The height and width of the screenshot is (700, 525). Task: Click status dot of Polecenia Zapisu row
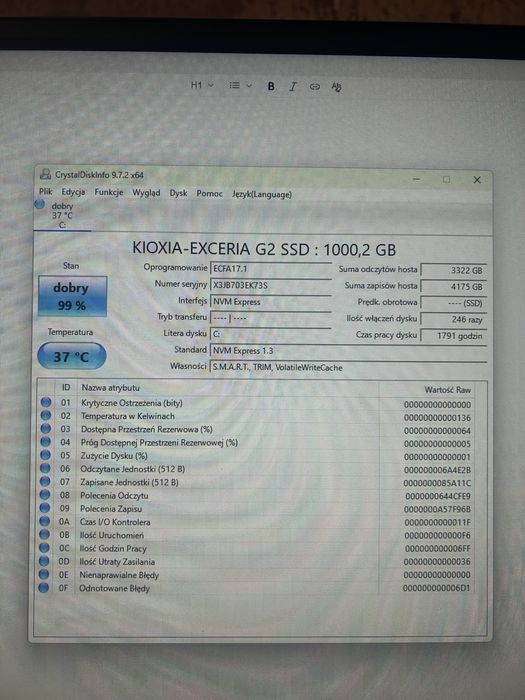[45, 508]
